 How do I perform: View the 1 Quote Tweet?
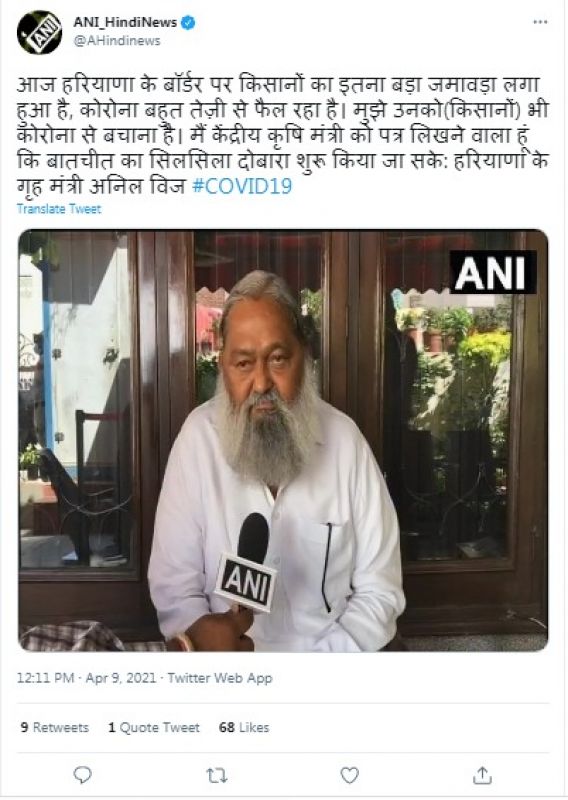coord(154,727)
